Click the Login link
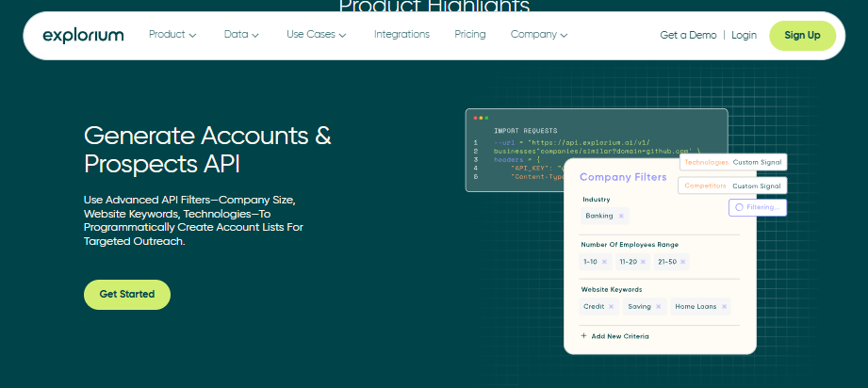The width and height of the screenshot is (868, 388). tap(744, 36)
